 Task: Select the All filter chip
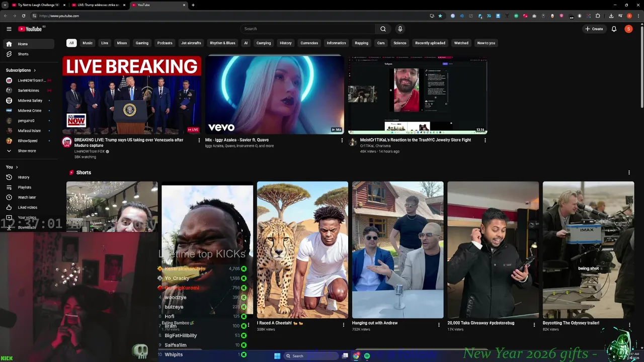(71, 43)
